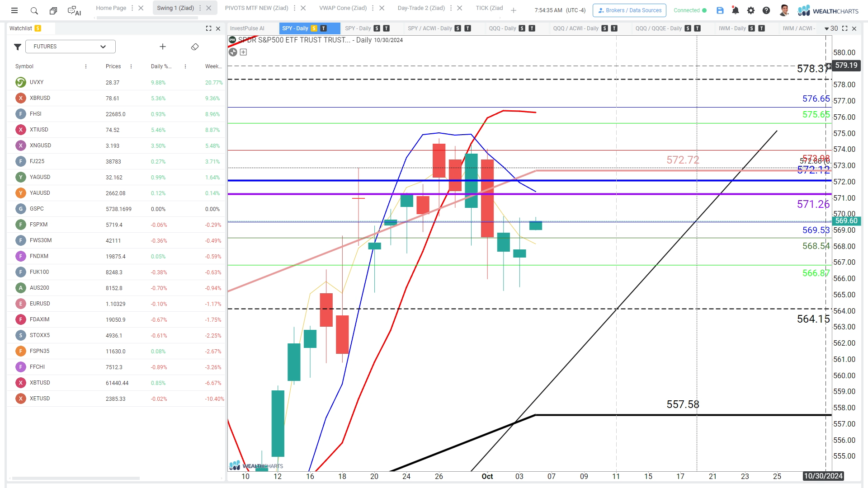Open the symbol search magnifier
This screenshot has height=488, width=868.
point(34,10)
